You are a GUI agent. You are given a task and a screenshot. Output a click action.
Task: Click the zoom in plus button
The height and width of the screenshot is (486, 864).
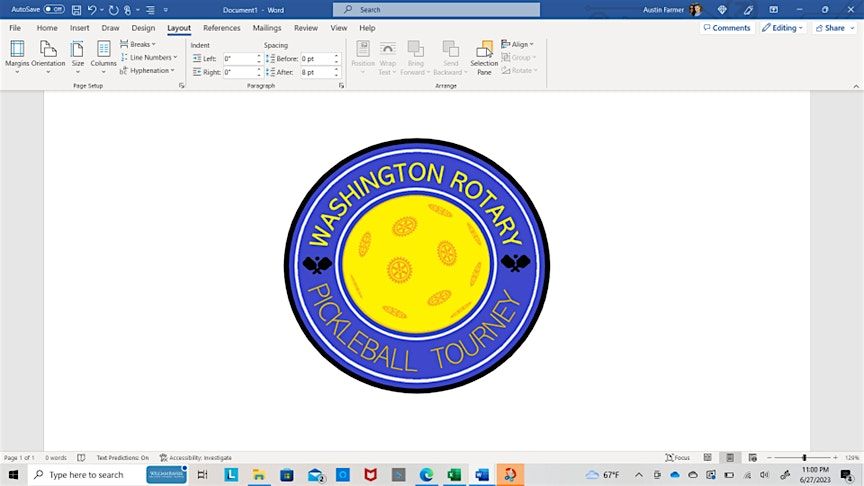835,457
